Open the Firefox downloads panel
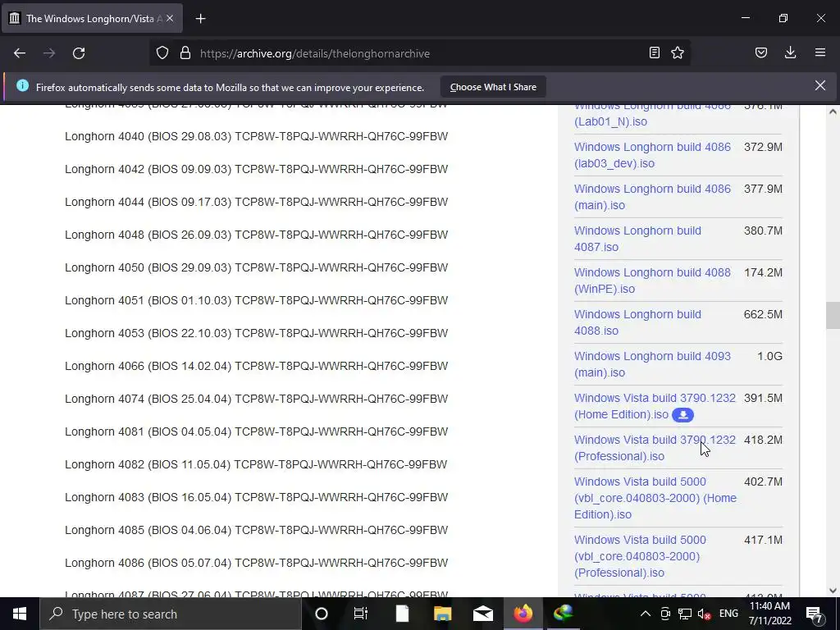 click(x=790, y=53)
